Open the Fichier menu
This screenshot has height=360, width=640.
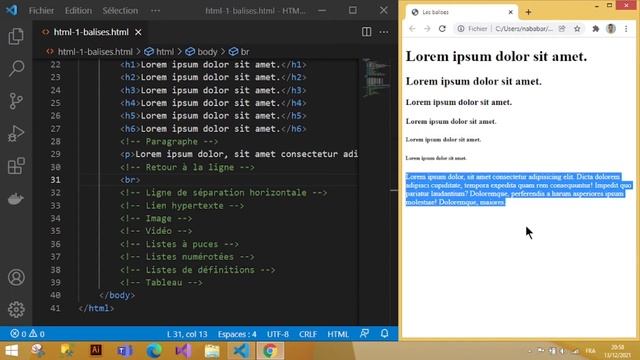(41, 11)
